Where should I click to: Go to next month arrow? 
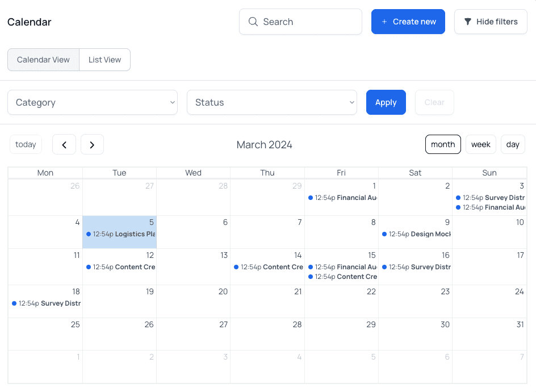click(x=92, y=145)
